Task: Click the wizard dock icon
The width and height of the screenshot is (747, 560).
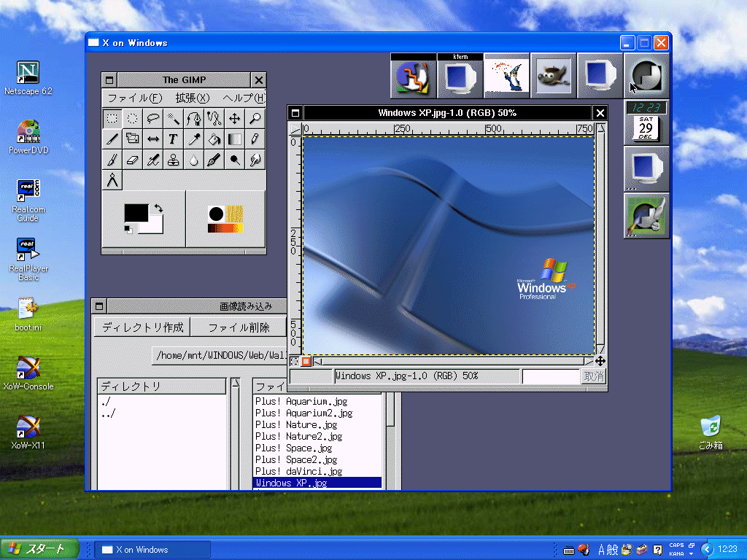Action: (507, 75)
